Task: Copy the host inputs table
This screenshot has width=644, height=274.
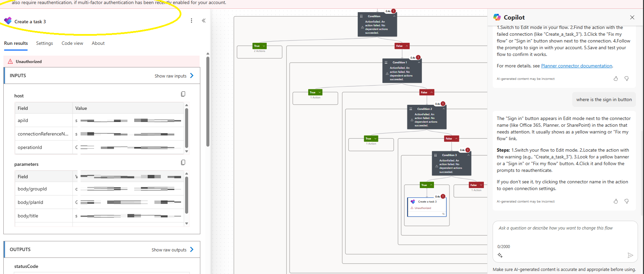Action: point(183,94)
